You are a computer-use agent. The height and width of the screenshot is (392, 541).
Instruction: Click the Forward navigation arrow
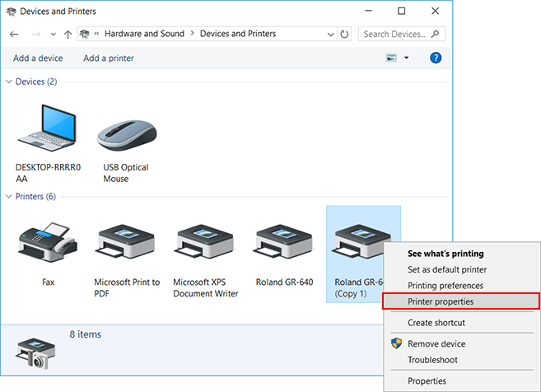click(x=36, y=34)
